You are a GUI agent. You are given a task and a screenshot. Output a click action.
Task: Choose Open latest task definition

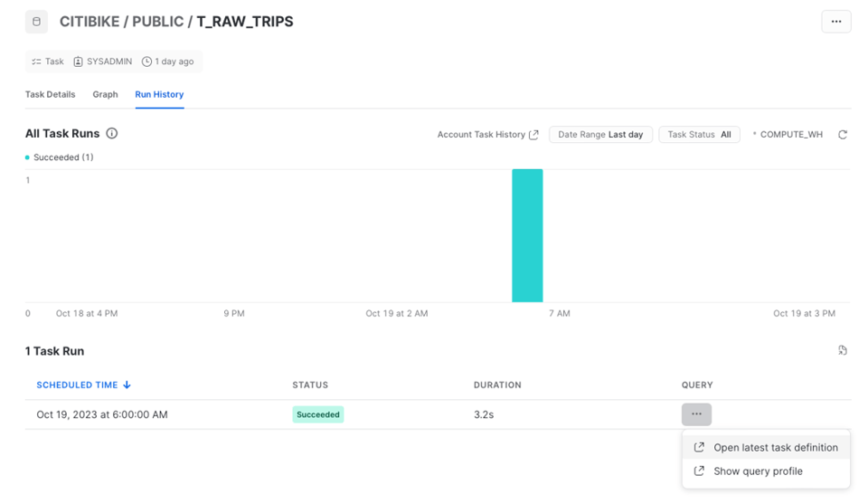[x=766, y=448]
